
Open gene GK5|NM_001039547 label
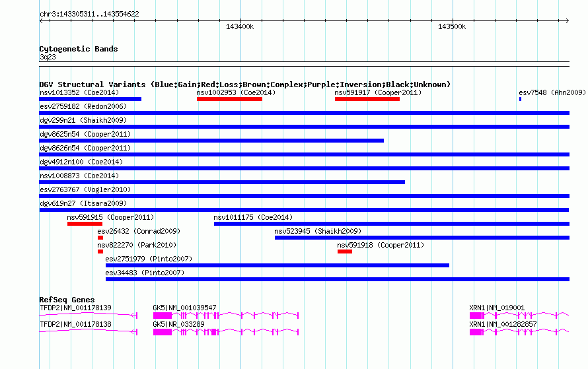[x=184, y=308]
